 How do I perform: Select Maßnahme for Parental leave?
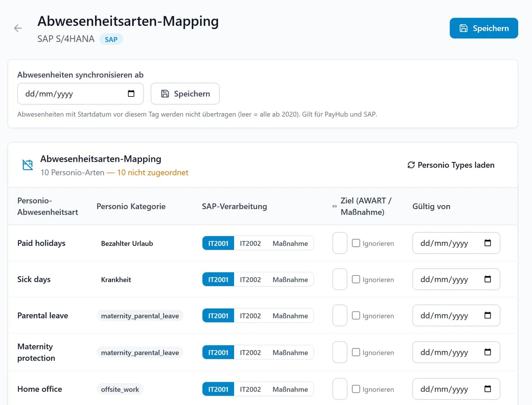click(x=290, y=315)
